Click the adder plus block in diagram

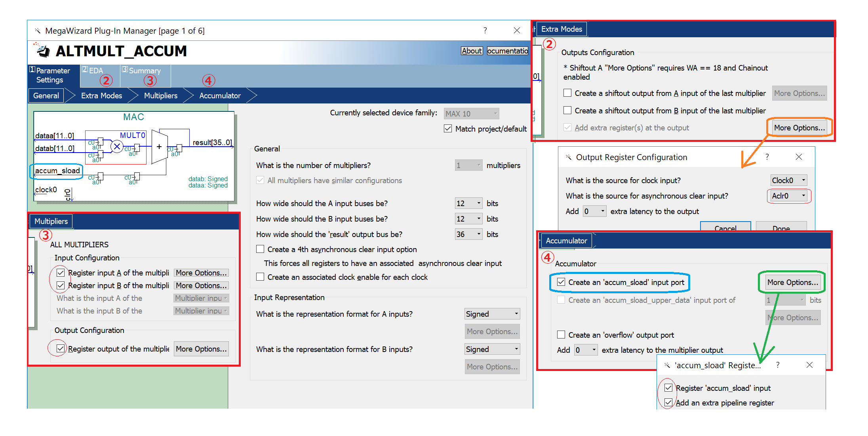[159, 147]
